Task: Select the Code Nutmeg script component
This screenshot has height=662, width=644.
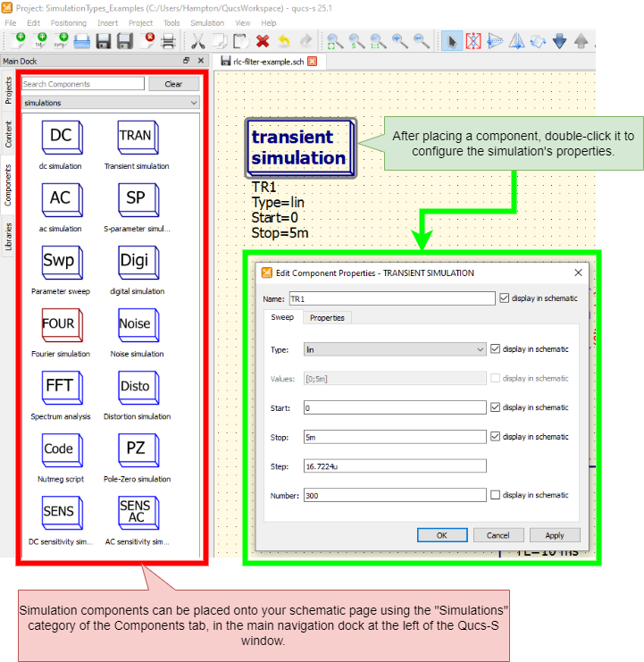Action: tap(61, 457)
